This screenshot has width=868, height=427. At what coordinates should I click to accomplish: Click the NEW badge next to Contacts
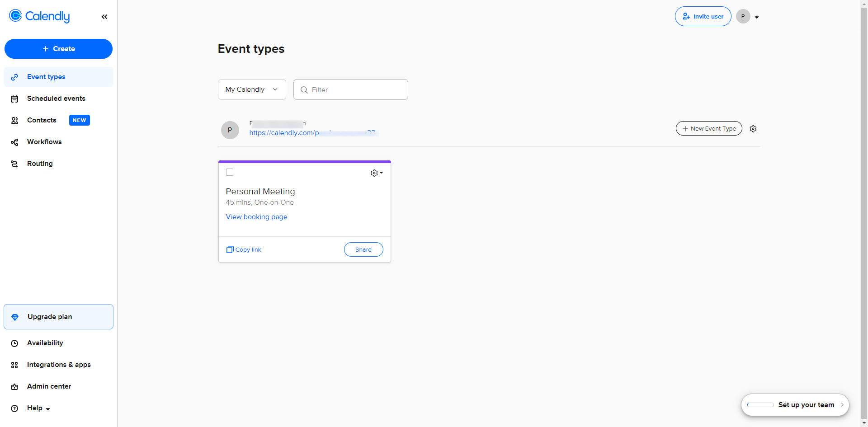click(80, 120)
